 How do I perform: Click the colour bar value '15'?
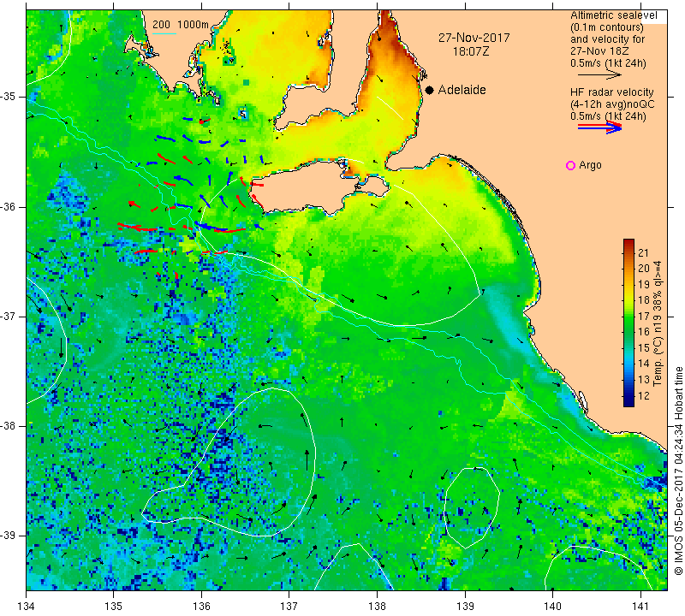644,348
